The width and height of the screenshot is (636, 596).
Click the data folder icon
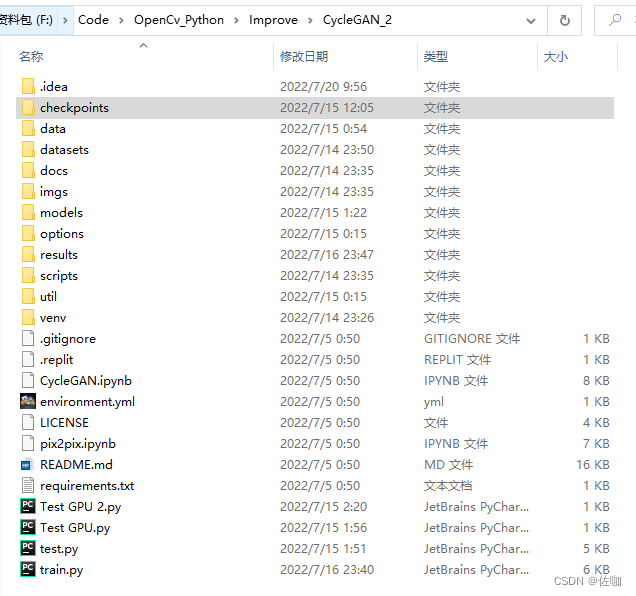[28, 129]
